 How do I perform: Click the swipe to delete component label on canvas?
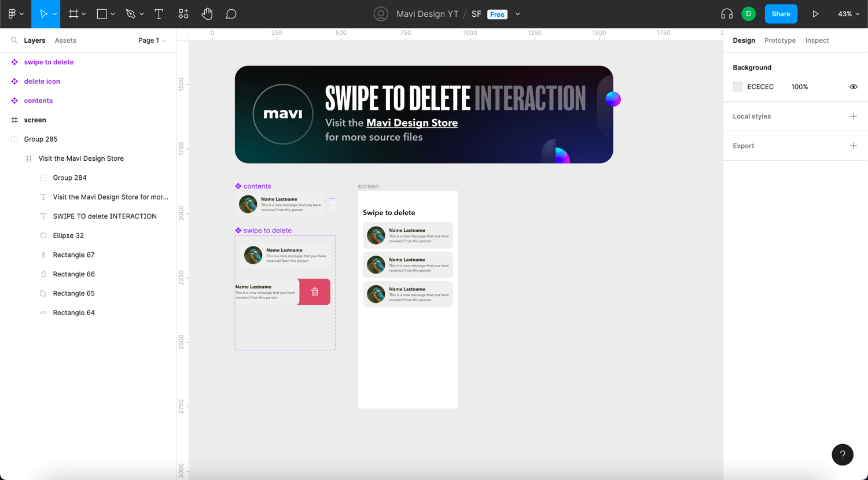[x=263, y=230]
